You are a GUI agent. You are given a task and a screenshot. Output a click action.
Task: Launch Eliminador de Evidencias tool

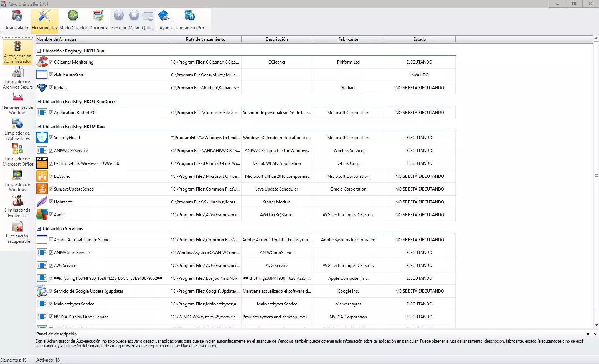17,207
